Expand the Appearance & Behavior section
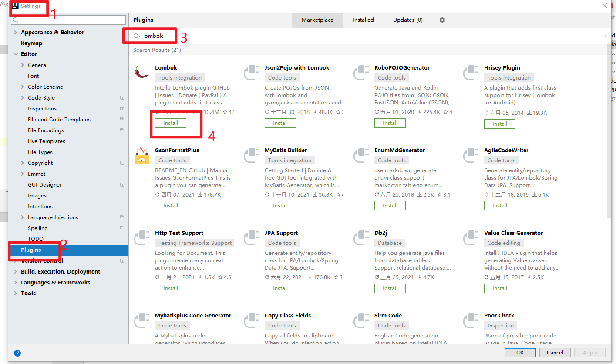The height and width of the screenshot is (364, 616). 16,33
